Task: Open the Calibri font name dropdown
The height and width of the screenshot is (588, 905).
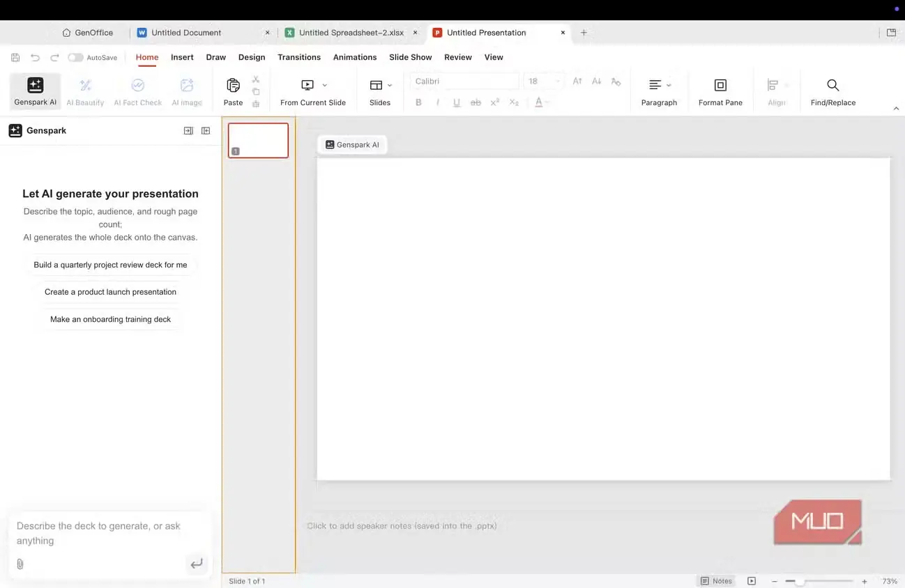Action: point(464,82)
